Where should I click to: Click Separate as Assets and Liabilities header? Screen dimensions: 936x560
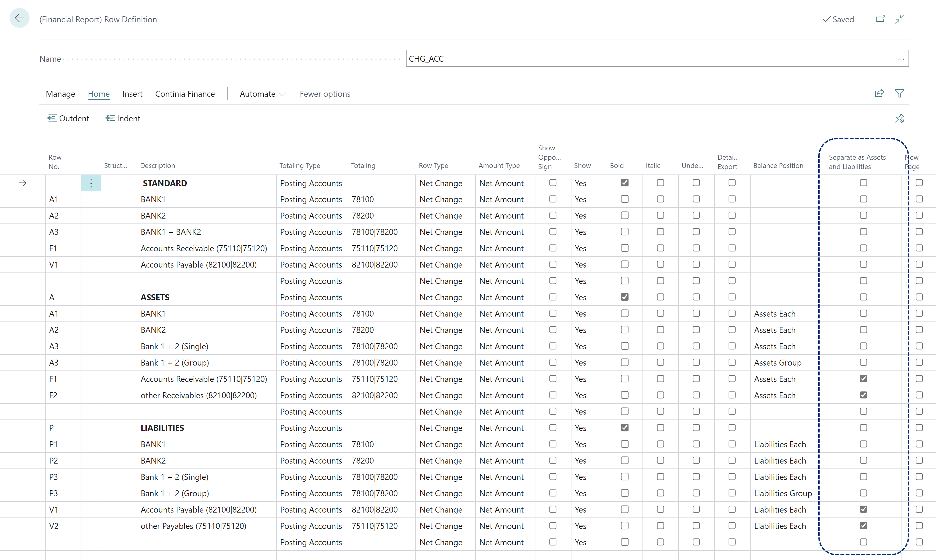(857, 162)
